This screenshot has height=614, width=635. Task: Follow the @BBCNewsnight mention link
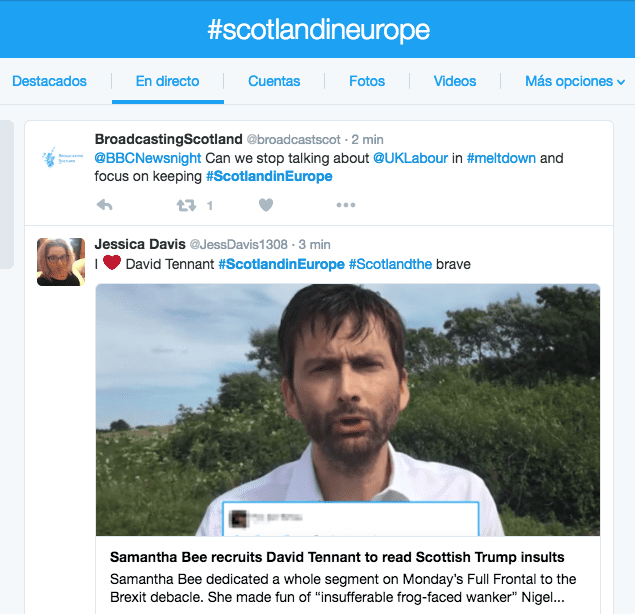click(148, 158)
